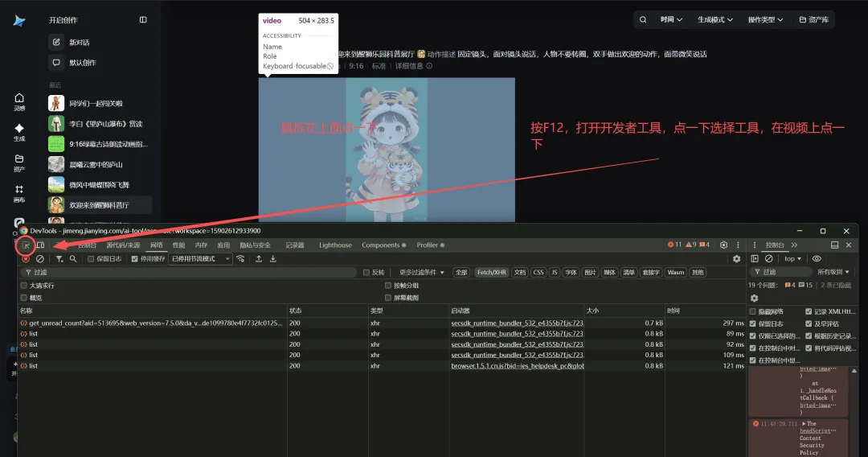The height and width of the screenshot is (457, 868).
Task: Open network panel settings gear
Action: 736,259
